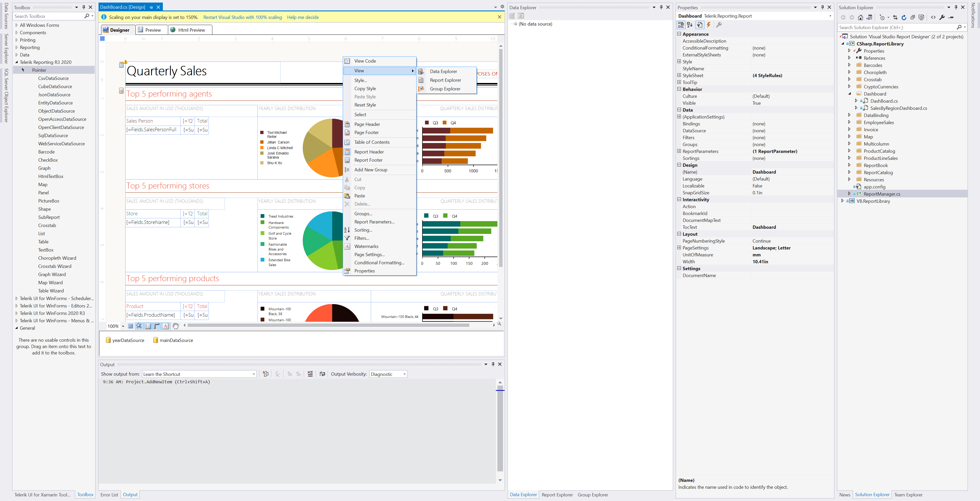Viewport: 980px width, 501px height.
Task: Expand the References node under CSharp.ReportLibrary
Action: tap(850, 58)
